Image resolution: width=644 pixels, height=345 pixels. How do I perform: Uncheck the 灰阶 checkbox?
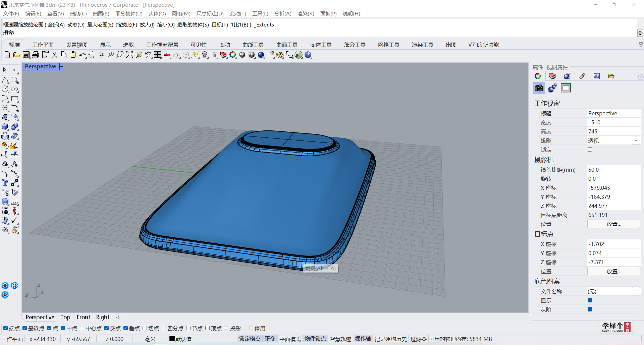(590, 309)
